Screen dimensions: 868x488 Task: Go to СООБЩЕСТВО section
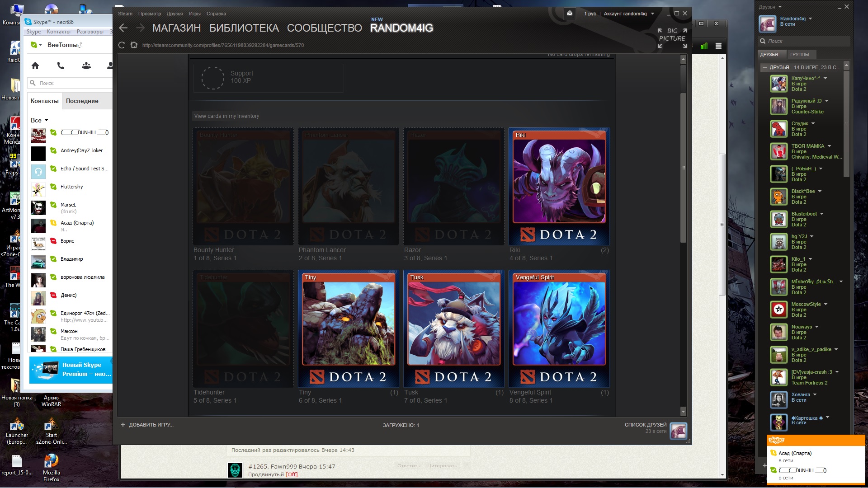point(325,28)
